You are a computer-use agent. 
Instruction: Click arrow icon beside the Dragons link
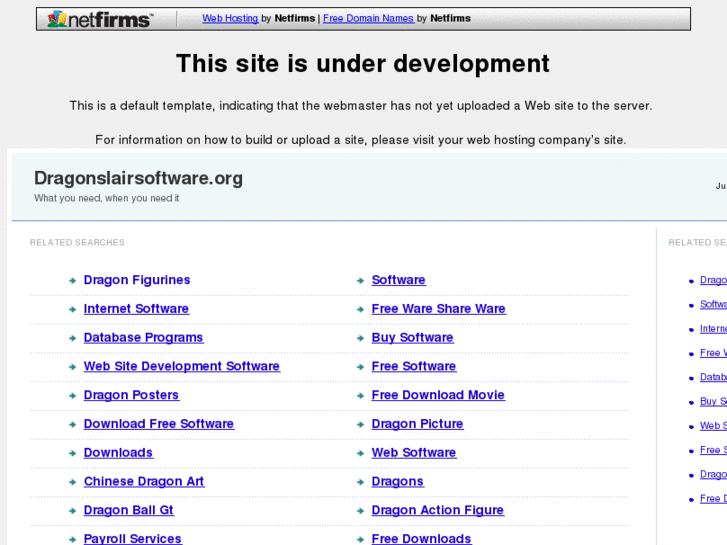[360, 482]
